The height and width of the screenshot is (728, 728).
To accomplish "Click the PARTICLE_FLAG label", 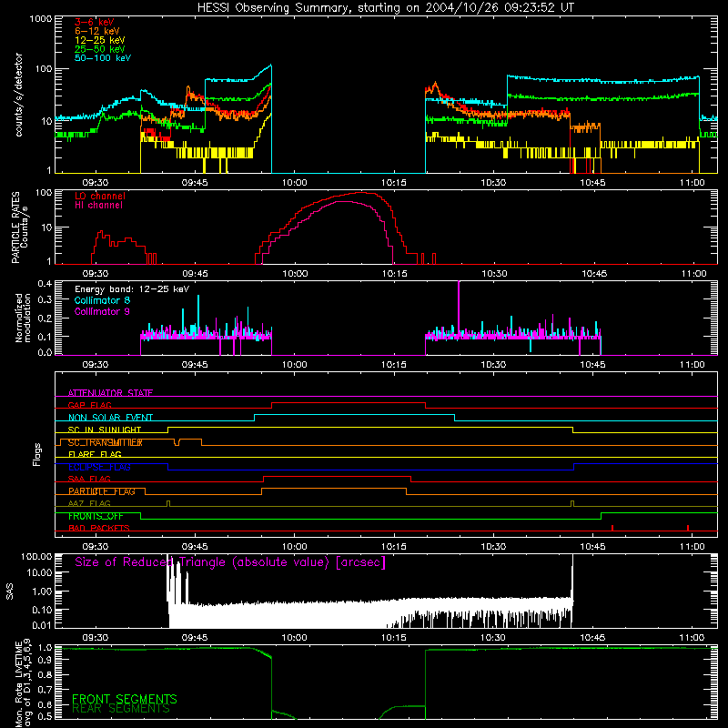I will (102, 491).
